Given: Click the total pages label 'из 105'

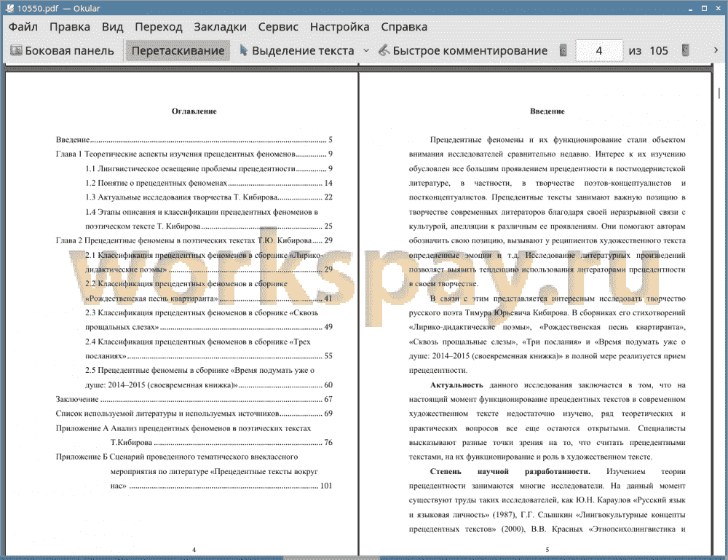Looking at the screenshot, I should (x=648, y=51).
